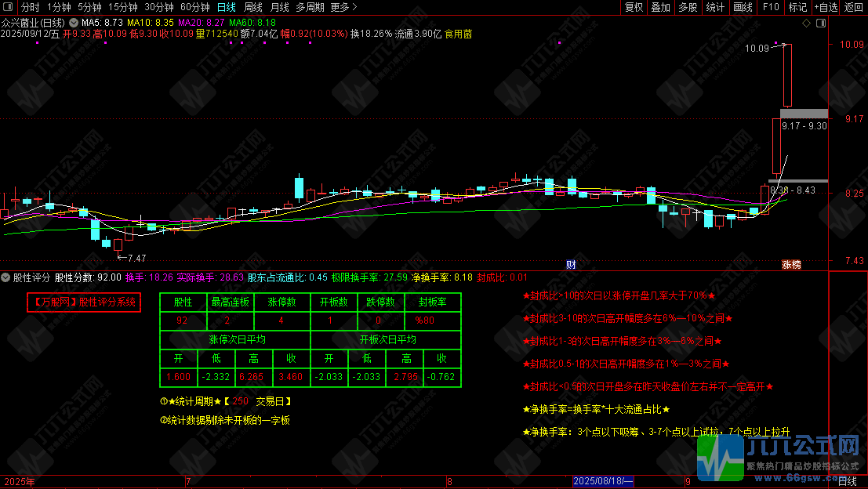
Task: Click the 实际换手: 28.63 readout
Action: pos(210,277)
